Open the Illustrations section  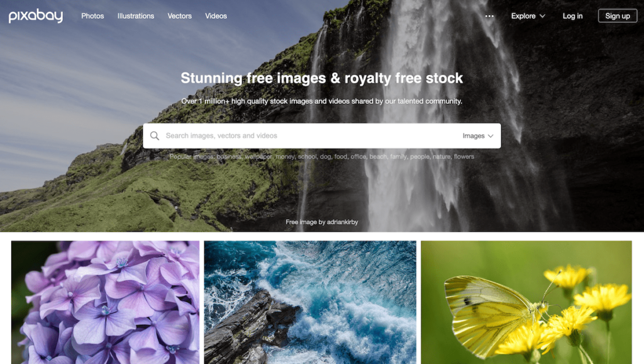[136, 16]
